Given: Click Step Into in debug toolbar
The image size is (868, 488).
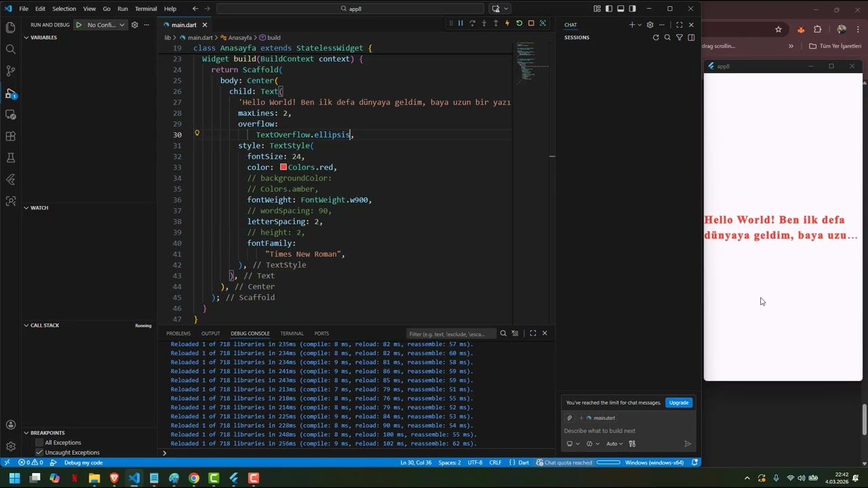Looking at the screenshot, I should click(x=484, y=23).
